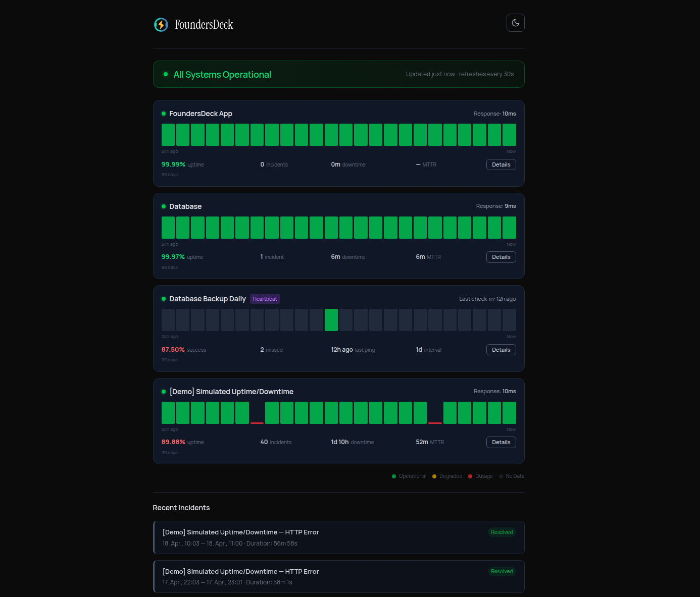
Task: Click the green bar in Database Backup timeline
Action: pos(331,320)
